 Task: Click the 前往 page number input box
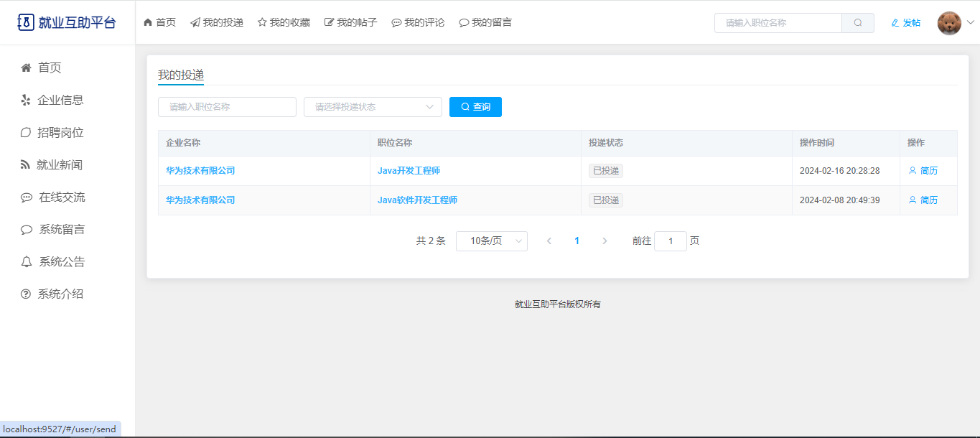pyautogui.click(x=671, y=241)
